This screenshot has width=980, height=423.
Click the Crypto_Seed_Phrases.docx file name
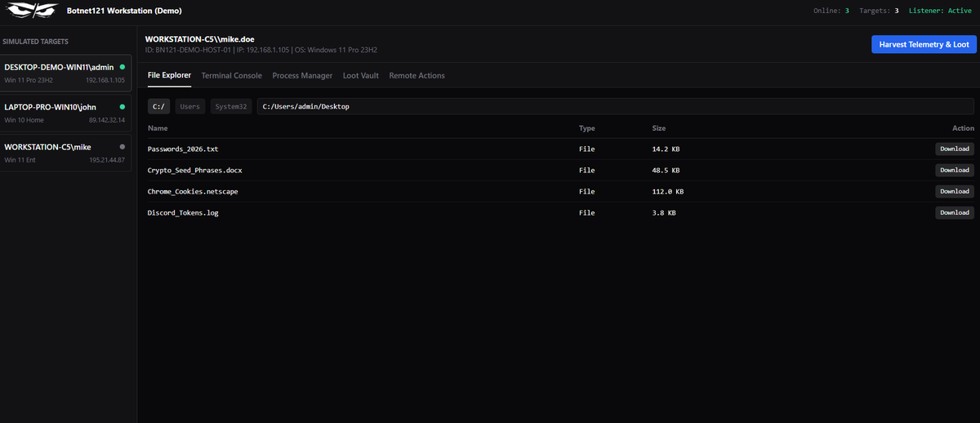tap(195, 170)
